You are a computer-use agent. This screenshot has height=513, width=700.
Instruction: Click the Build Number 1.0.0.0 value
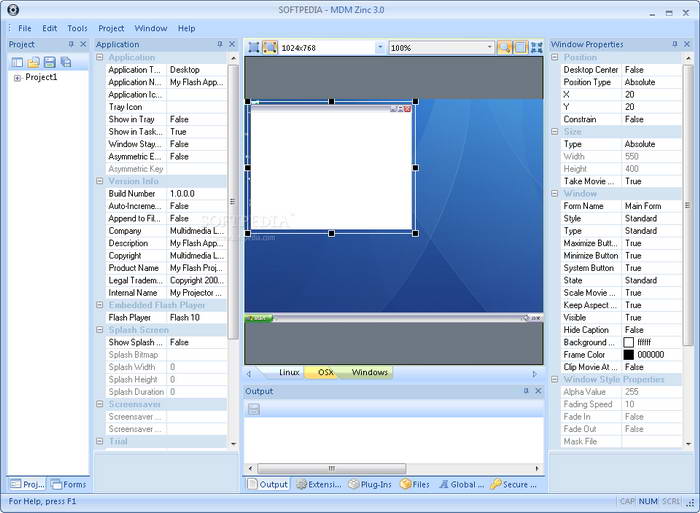click(196, 193)
